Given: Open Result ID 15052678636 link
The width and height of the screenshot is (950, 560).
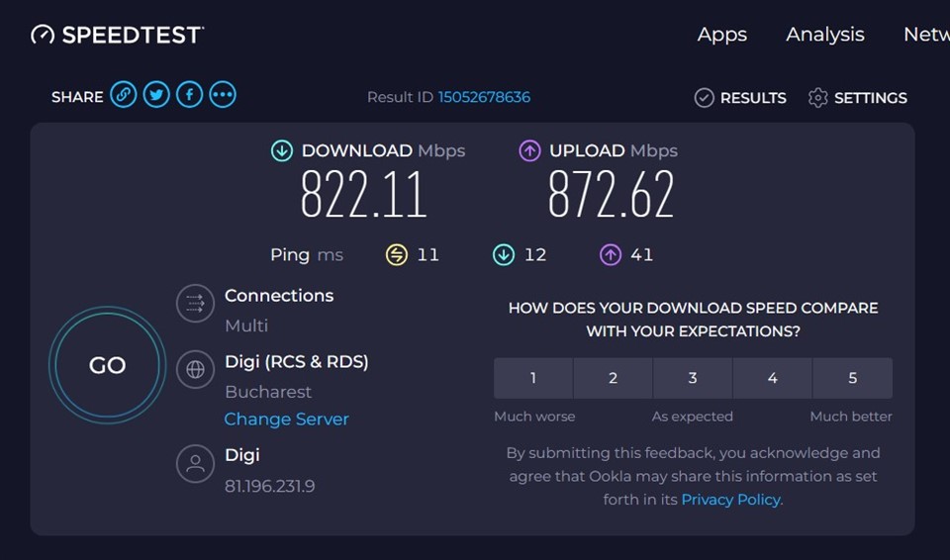Looking at the screenshot, I should tap(484, 97).
